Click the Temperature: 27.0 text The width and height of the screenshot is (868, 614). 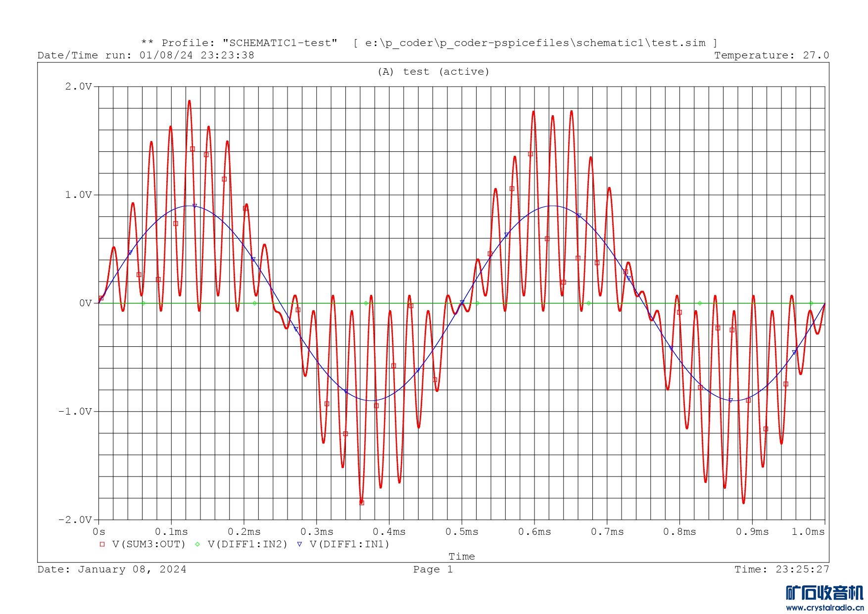pos(772,55)
